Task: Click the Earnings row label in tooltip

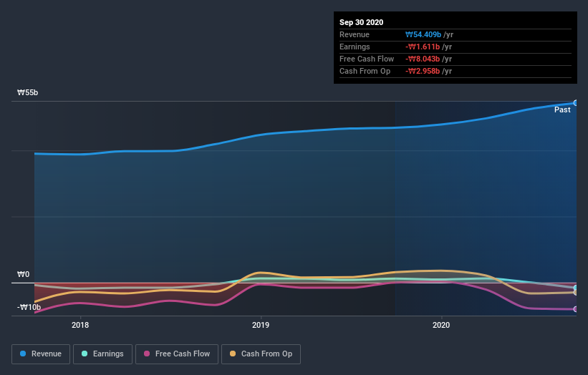Action: click(355, 47)
